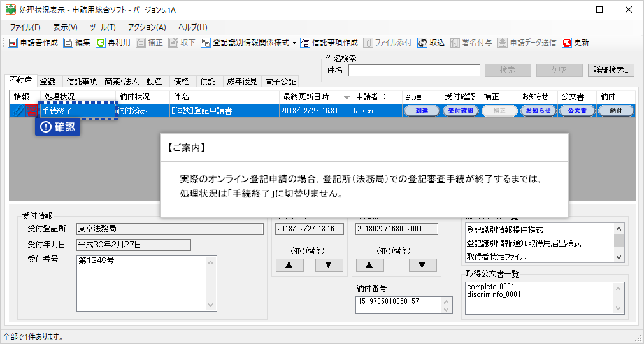Click the red 署 signature icon in the row
Image resolution: width=644 pixels, height=344 pixels.
pyautogui.click(x=31, y=111)
